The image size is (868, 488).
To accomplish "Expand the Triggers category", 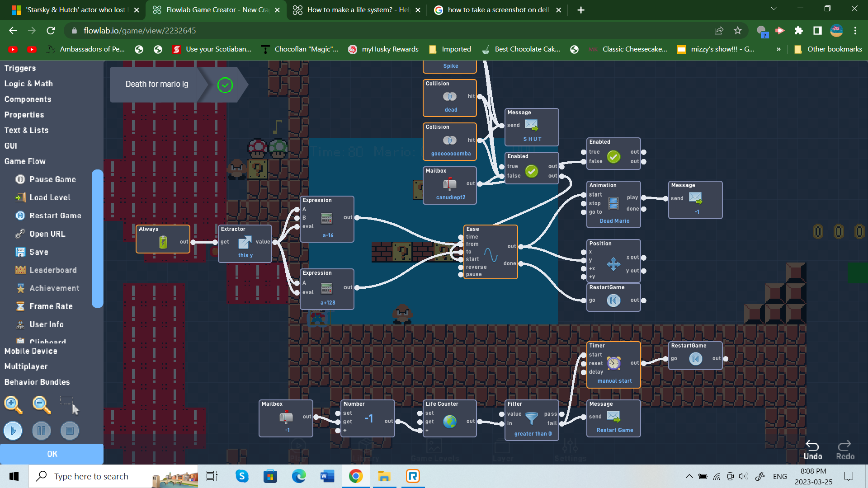I will pos(20,68).
